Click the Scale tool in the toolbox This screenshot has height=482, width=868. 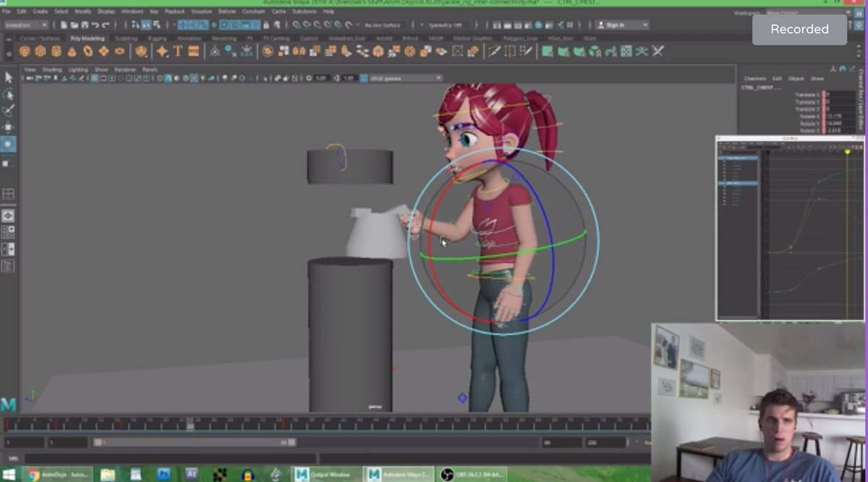click(x=9, y=163)
